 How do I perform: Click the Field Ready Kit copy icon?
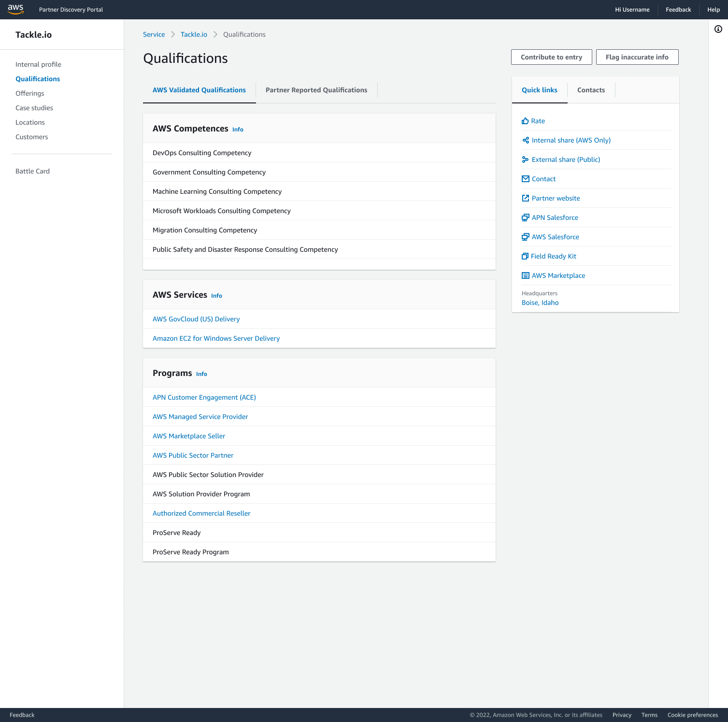click(x=525, y=256)
